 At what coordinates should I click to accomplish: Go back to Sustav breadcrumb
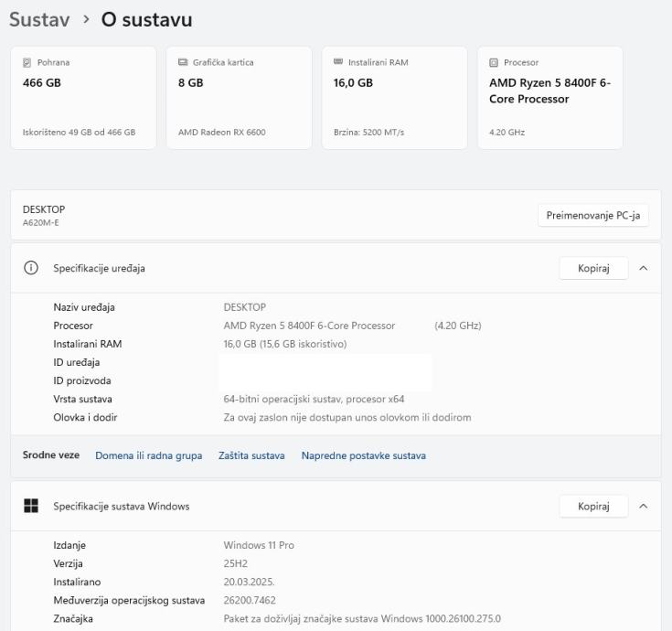[x=38, y=19]
